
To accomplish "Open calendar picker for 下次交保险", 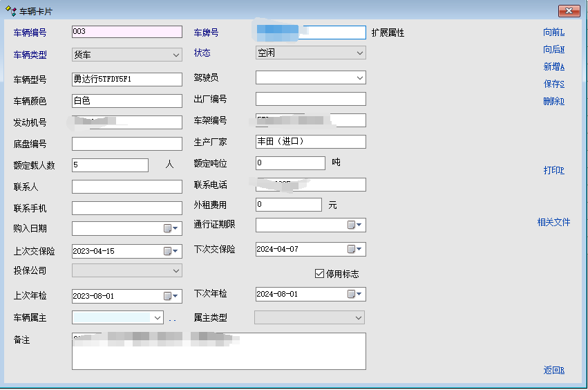I will 354,249.
